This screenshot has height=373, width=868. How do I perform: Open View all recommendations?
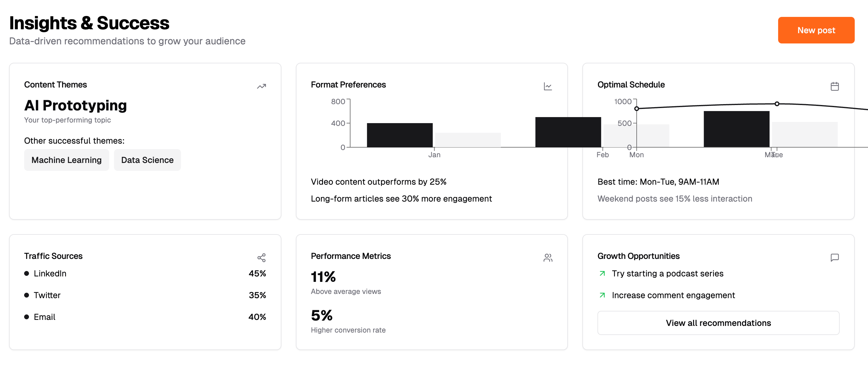click(718, 323)
